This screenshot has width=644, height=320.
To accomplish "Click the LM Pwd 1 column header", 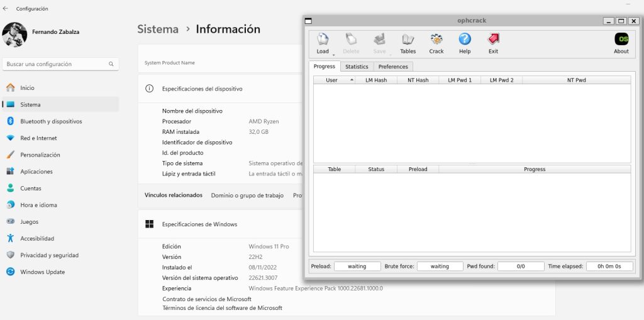I will coord(460,80).
